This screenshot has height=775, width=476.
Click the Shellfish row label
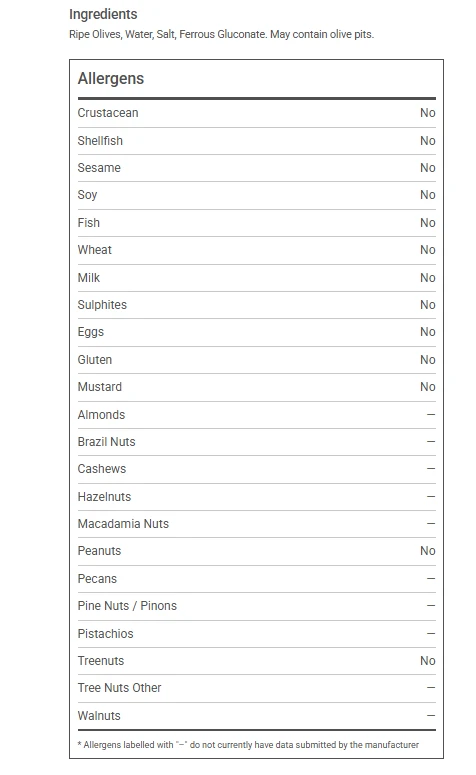pyautogui.click(x=100, y=141)
